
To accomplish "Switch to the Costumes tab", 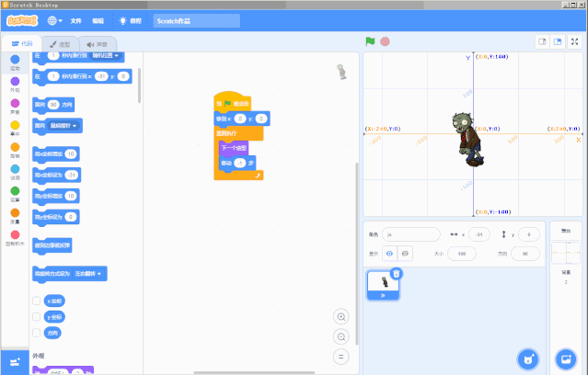I will (x=60, y=44).
